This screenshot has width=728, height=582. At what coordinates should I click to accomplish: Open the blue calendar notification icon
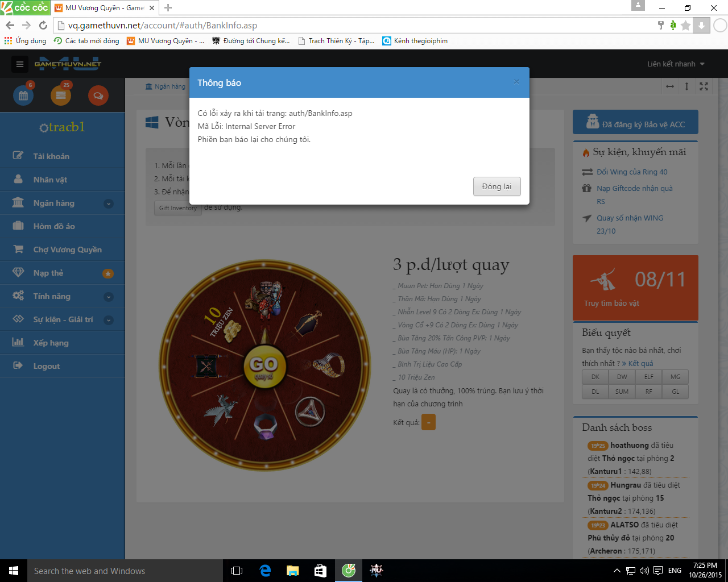(23, 95)
